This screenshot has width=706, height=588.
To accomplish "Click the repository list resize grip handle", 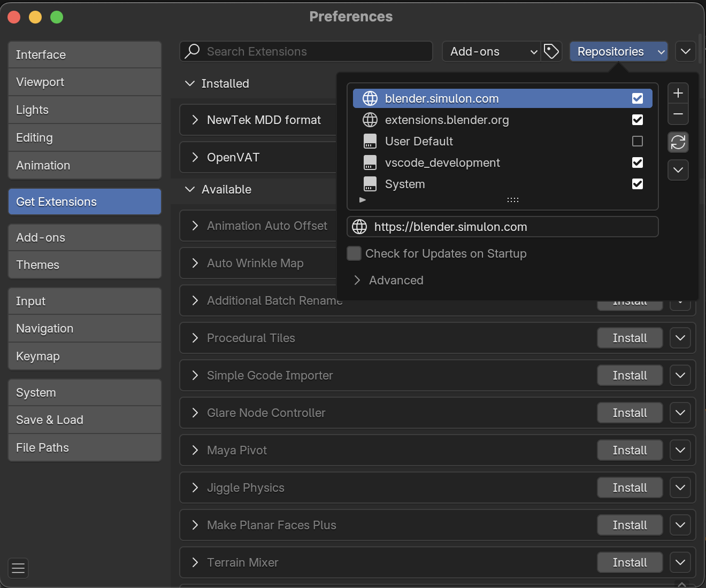I will (x=512, y=200).
